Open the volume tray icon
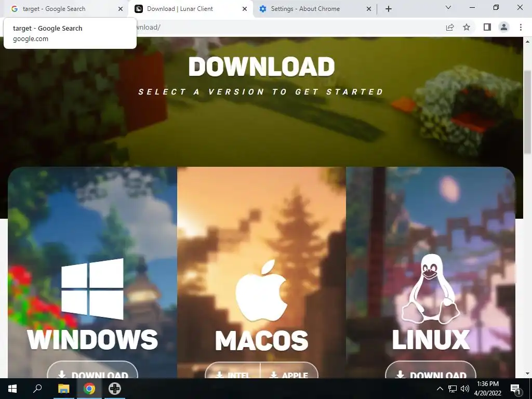The image size is (532, 399). tap(465, 389)
